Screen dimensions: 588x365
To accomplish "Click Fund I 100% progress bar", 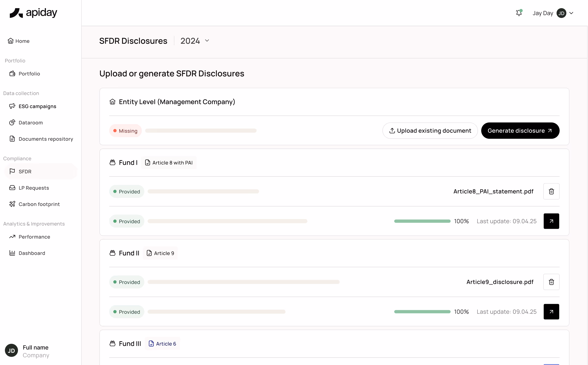I will (x=422, y=221).
